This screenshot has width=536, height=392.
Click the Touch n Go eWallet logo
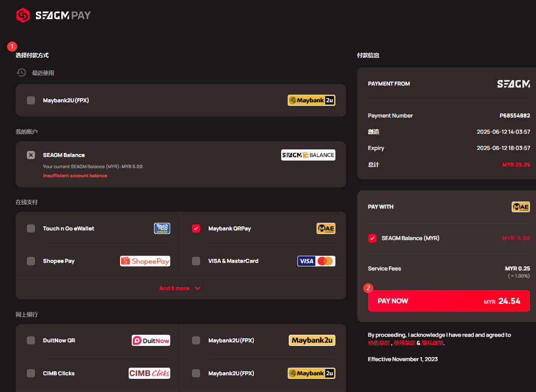click(x=162, y=228)
